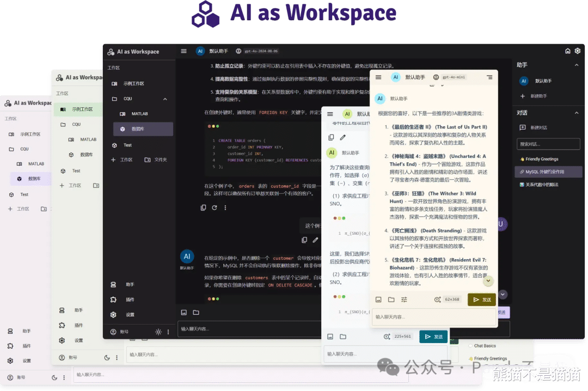This screenshot has height=391, width=588.
Task: Copy message icon in white chat window
Action: coord(331,138)
